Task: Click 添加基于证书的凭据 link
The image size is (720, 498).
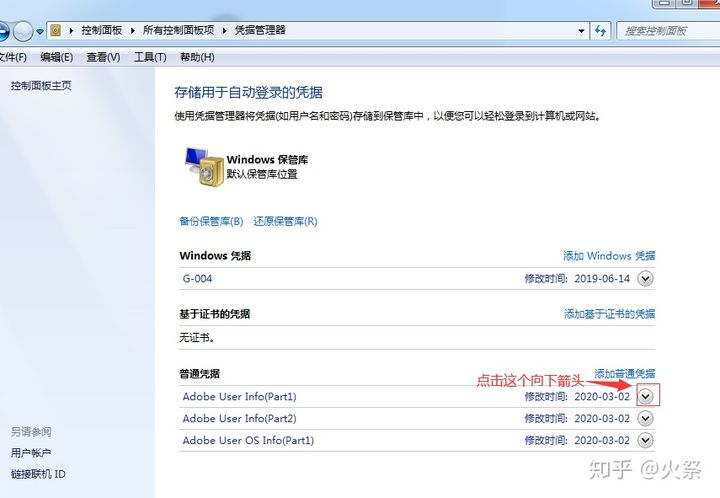Action: coord(609,314)
